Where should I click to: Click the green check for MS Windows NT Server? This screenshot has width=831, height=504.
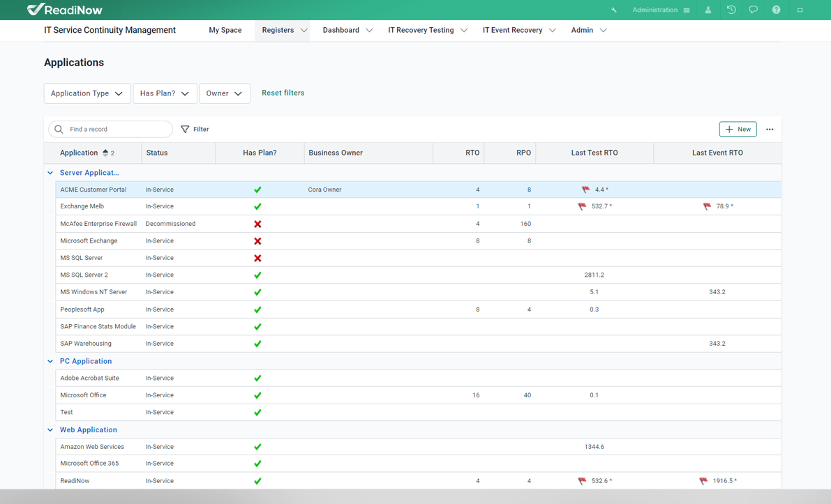[257, 292]
